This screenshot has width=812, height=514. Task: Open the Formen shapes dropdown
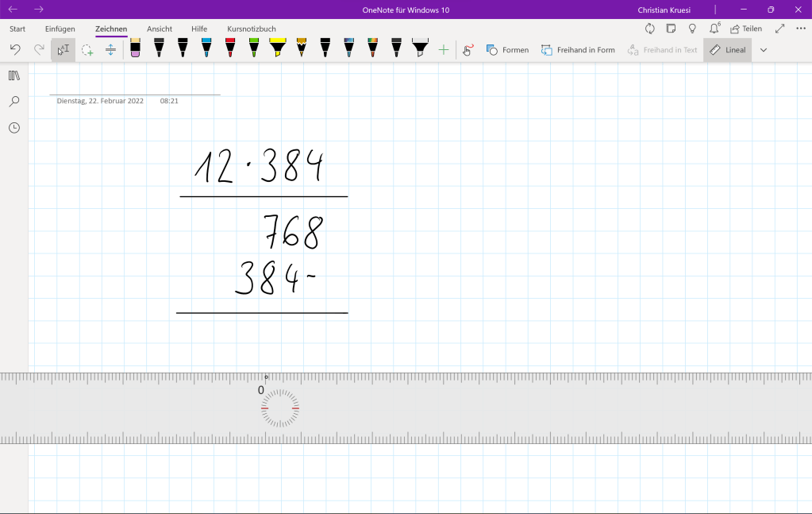pos(507,50)
